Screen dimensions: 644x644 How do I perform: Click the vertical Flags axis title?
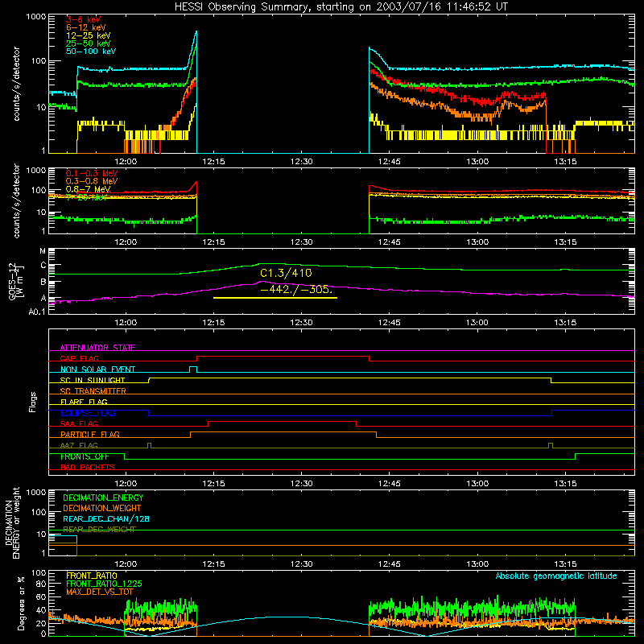[x=33, y=402]
